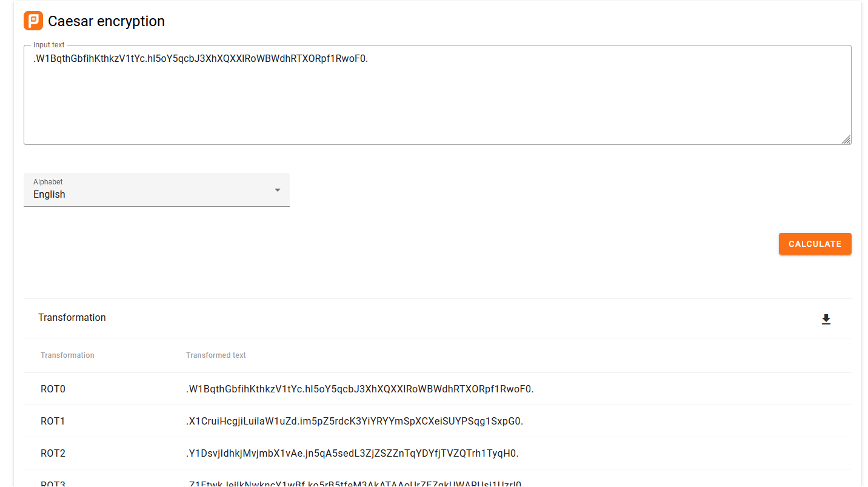
Task: Focus the Input text field
Action: coord(437,95)
